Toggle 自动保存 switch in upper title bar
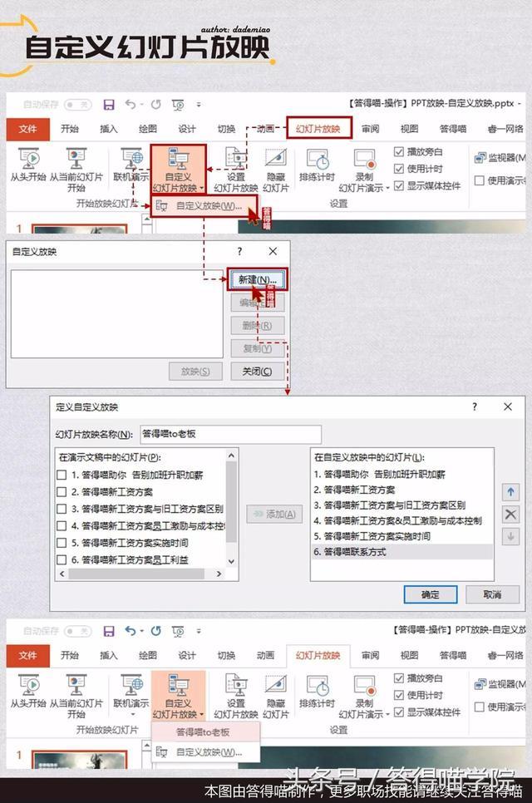 pos(78,105)
